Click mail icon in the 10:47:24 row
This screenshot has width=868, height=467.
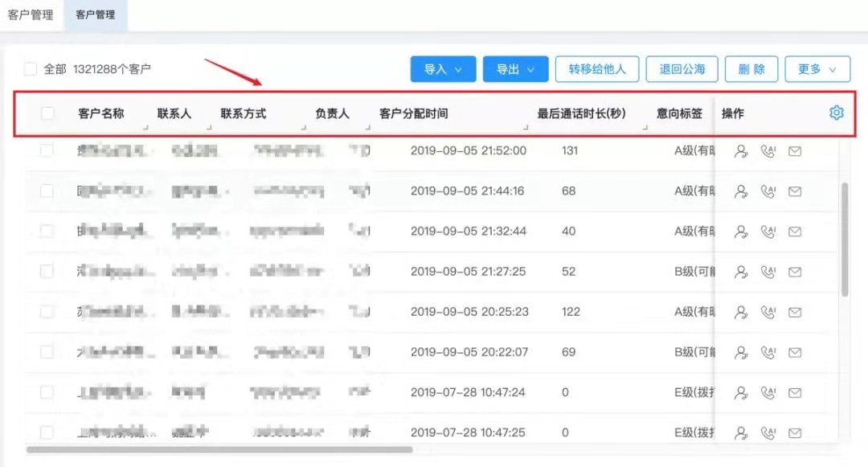point(795,393)
